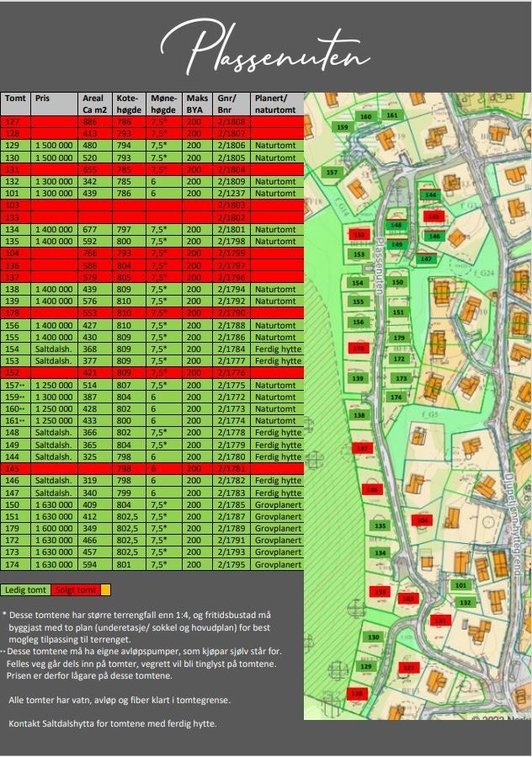This screenshot has height=757, width=532.
Task: Click red plot marker 131 on the map
Action: [440, 620]
